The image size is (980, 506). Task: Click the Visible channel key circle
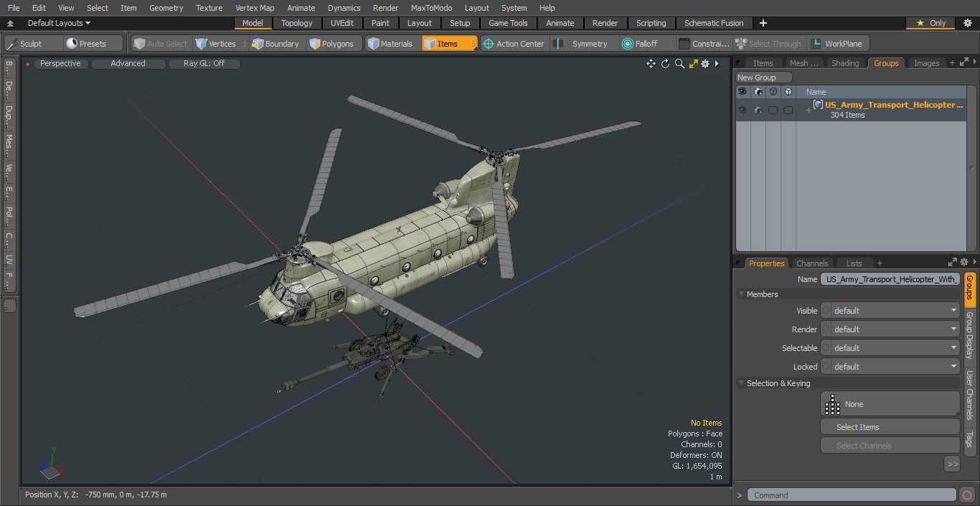[x=826, y=311]
